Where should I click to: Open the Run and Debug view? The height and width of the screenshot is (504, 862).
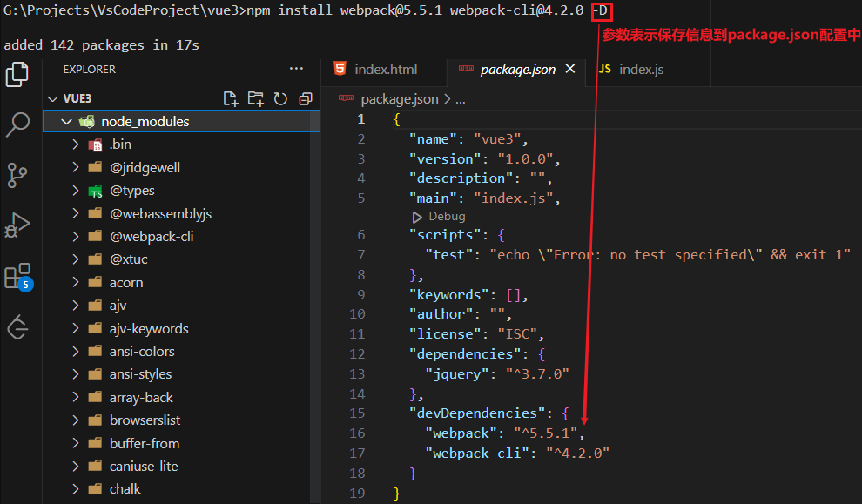click(x=17, y=225)
